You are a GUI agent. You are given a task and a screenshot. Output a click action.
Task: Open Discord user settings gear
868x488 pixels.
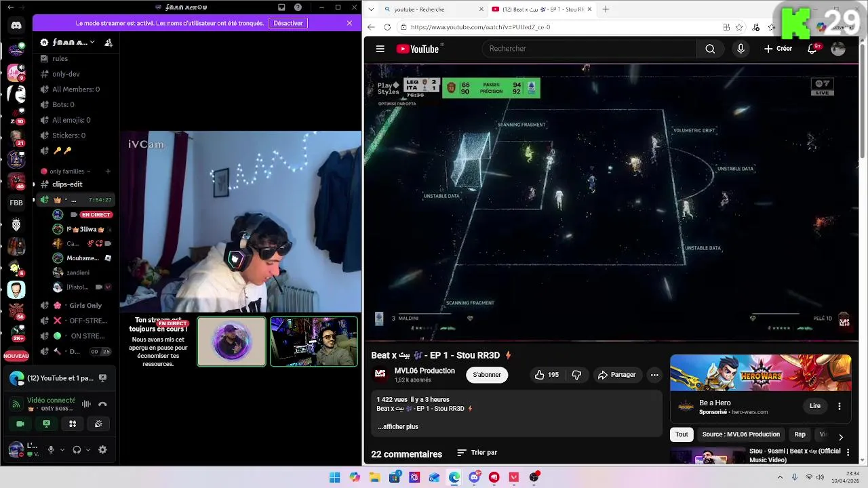[102, 449]
